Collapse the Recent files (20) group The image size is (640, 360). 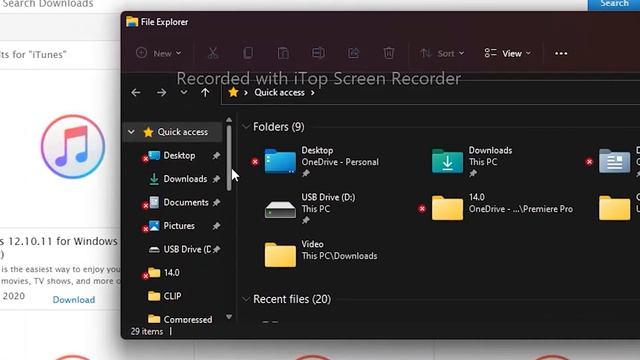pos(246,299)
